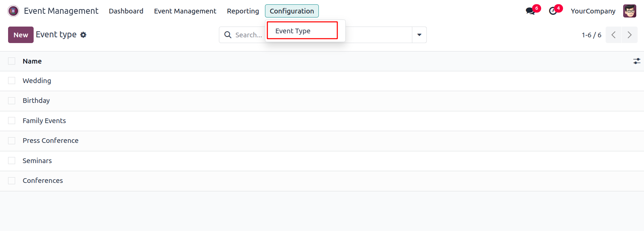Select the Press Conference checkbox
644x231 pixels.
pyautogui.click(x=12, y=141)
